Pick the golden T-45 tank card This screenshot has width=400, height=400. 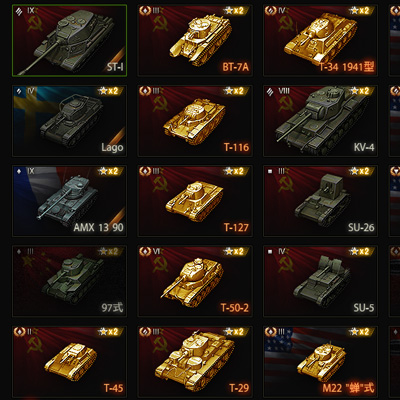pos(69,362)
